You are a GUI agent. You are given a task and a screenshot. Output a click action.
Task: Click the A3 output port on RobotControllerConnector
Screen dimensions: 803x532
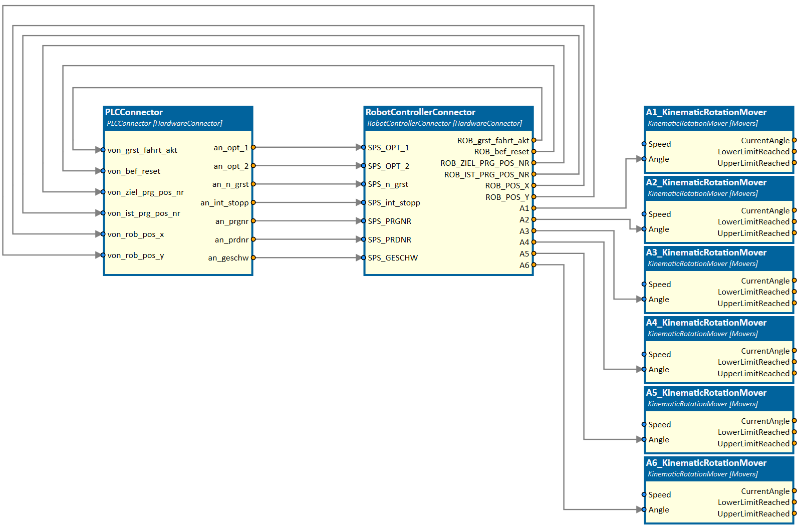coord(533,231)
